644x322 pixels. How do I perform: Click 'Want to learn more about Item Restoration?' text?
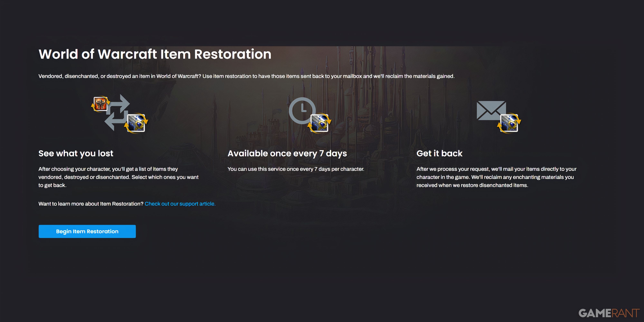[x=91, y=204]
